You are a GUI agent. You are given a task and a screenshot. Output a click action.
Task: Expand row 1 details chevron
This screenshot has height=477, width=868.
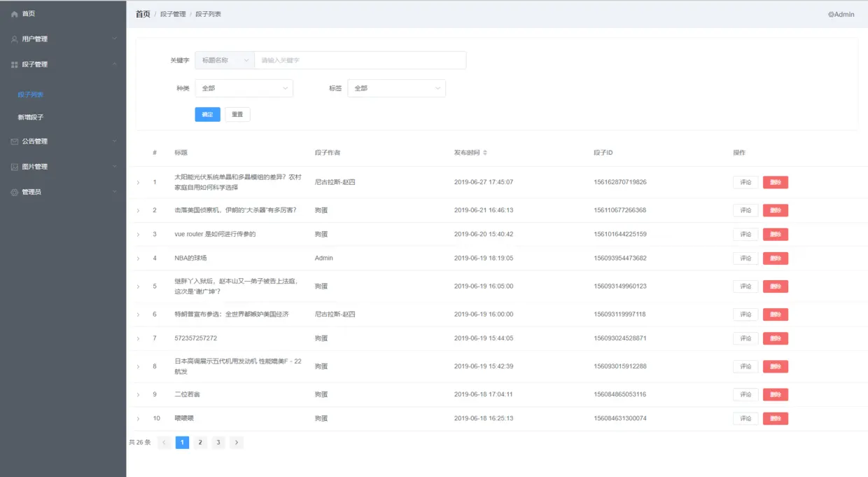coord(138,183)
